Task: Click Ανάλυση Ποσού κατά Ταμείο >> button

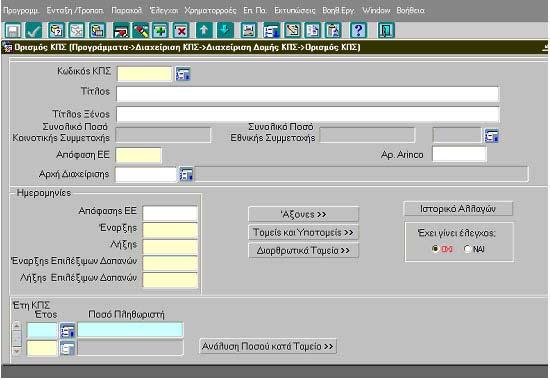Action: (268, 346)
